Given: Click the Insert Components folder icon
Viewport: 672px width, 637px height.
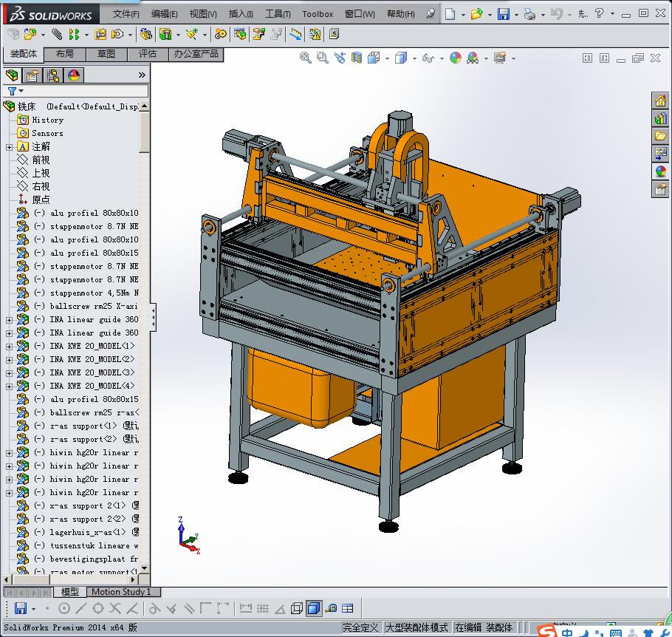Looking at the screenshot, I should point(30,34).
